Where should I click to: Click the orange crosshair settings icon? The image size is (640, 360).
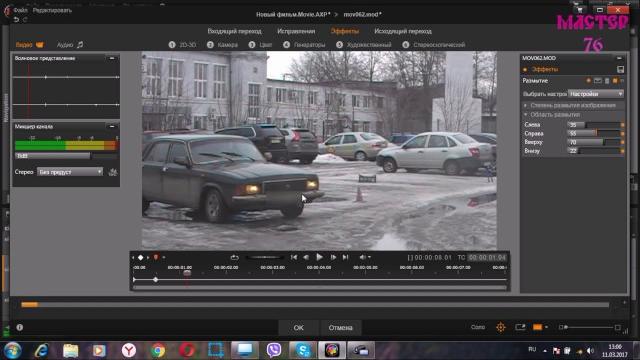(x=501, y=327)
